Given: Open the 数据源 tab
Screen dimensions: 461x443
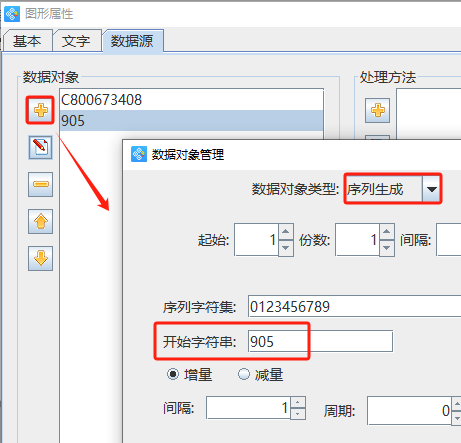Looking at the screenshot, I should click(x=133, y=41).
